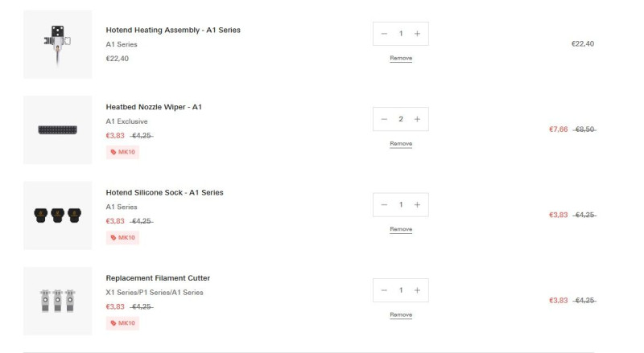
Task: Remove Heatbed Nozzle Wiper from cart
Action: pos(401,144)
